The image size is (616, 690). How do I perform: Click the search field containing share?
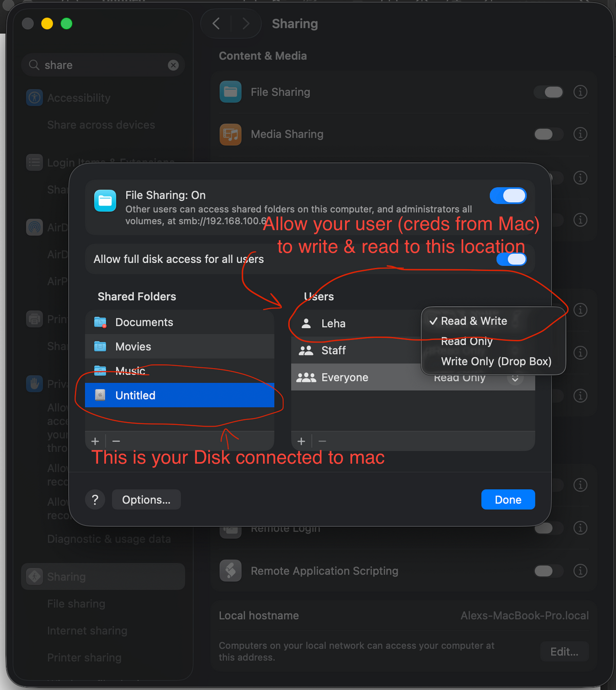click(103, 65)
